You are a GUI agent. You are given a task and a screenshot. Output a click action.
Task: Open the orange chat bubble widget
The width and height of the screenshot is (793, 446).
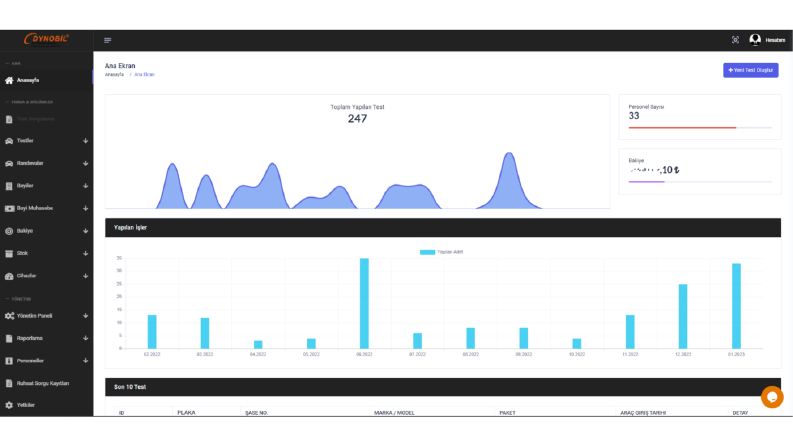(x=772, y=397)
